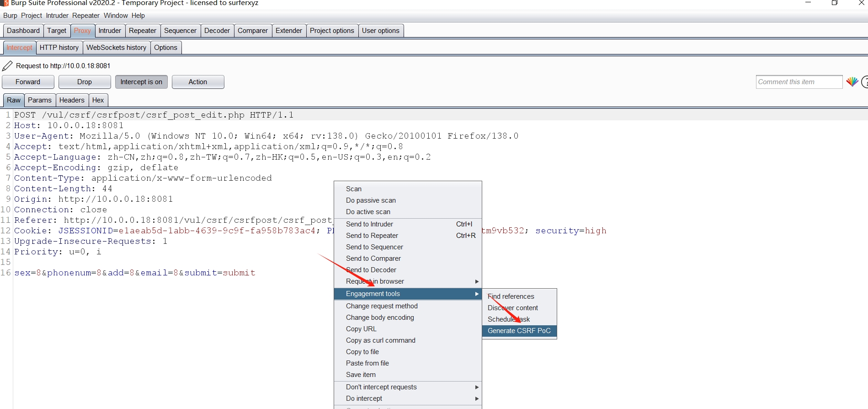Select Paste from file

coord(408,363)
